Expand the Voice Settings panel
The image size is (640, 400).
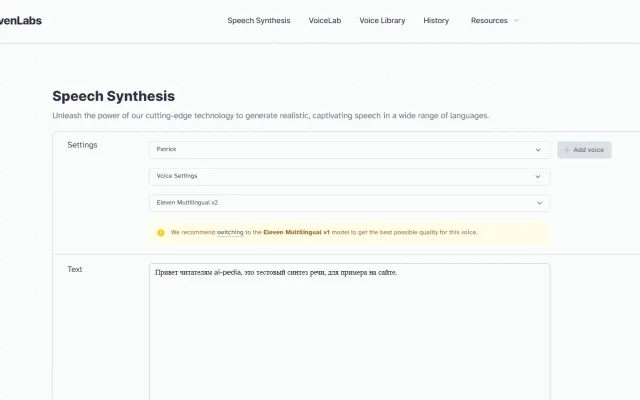(349, 176)
